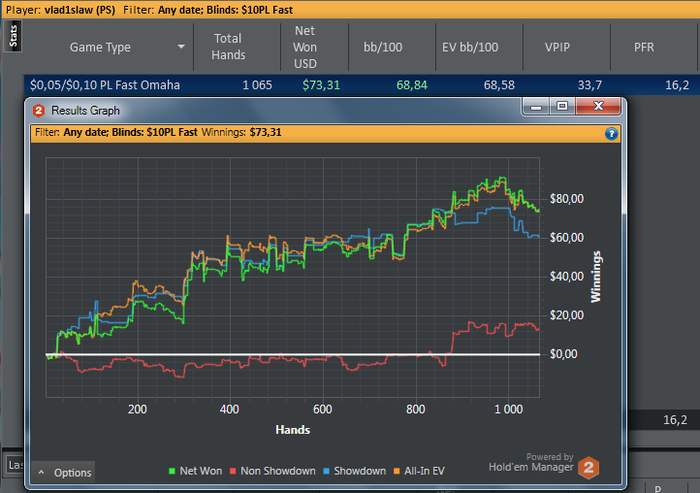Open the Game Type column dropdown arrow
Image resolution: width=700 pixels, height=493 pixels.
181,46
